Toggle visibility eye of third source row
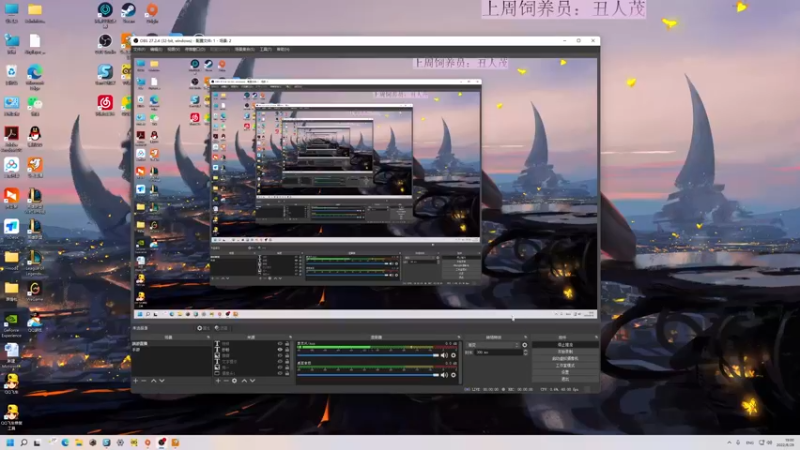The height and width of the screenshot is (450, 800). pos(280,356)
